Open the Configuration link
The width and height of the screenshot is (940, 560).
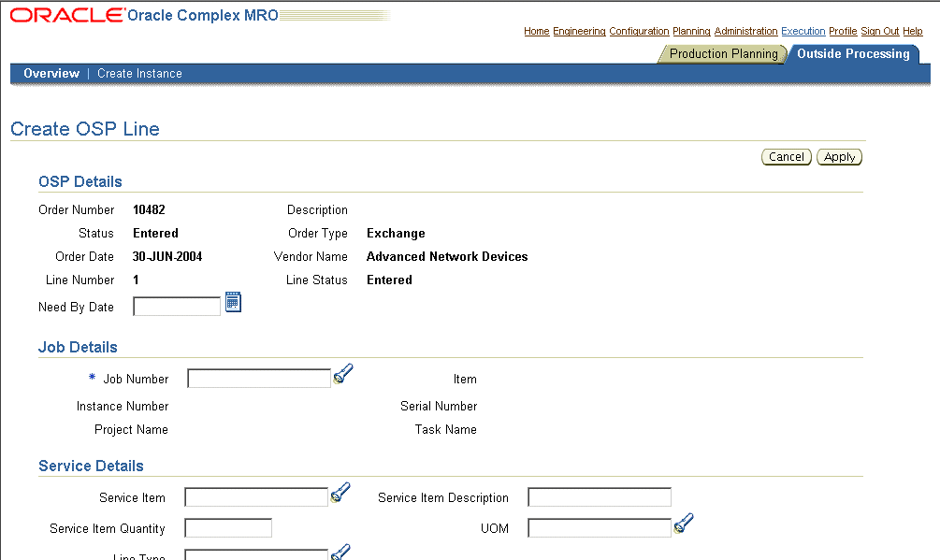coord(639,31)
